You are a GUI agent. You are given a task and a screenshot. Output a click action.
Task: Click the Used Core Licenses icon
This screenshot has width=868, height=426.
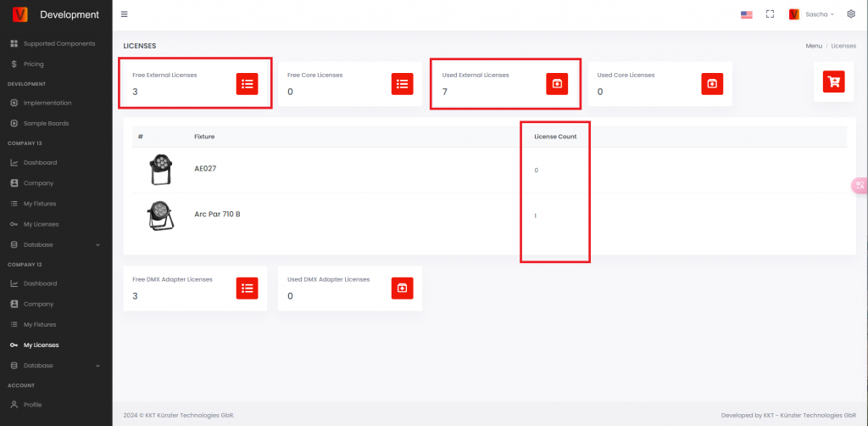(x=712, y=83)
